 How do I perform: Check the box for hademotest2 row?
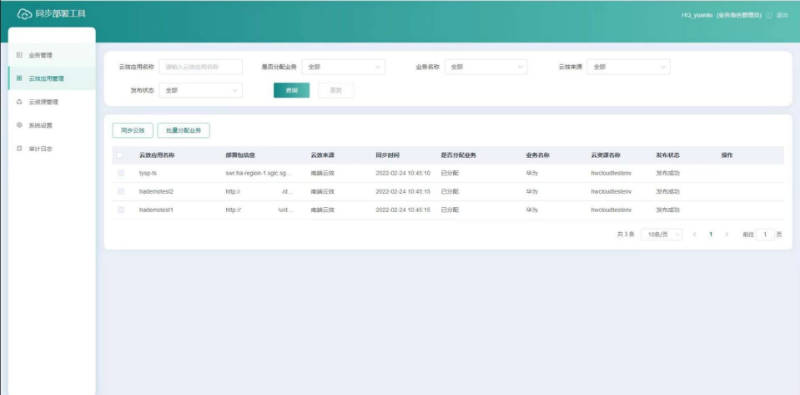[121, 191]
